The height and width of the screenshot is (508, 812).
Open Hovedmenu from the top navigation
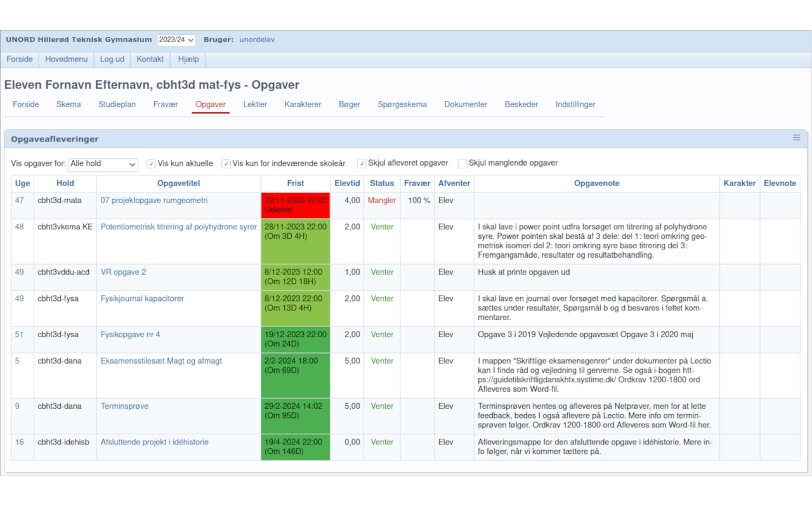pos(67,59)
